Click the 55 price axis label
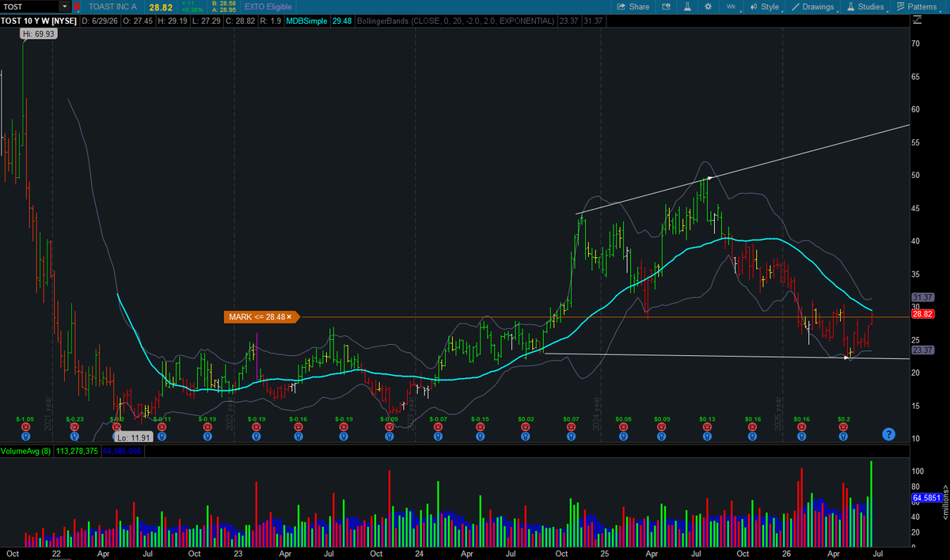This screenshot has width=950, height=560. (x=915, y=142)
